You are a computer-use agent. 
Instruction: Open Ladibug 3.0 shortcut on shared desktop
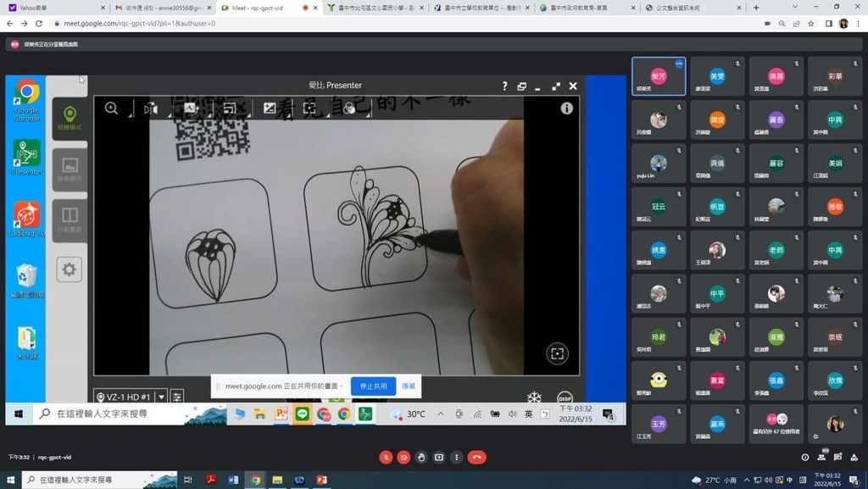click(x=26, y=219)
